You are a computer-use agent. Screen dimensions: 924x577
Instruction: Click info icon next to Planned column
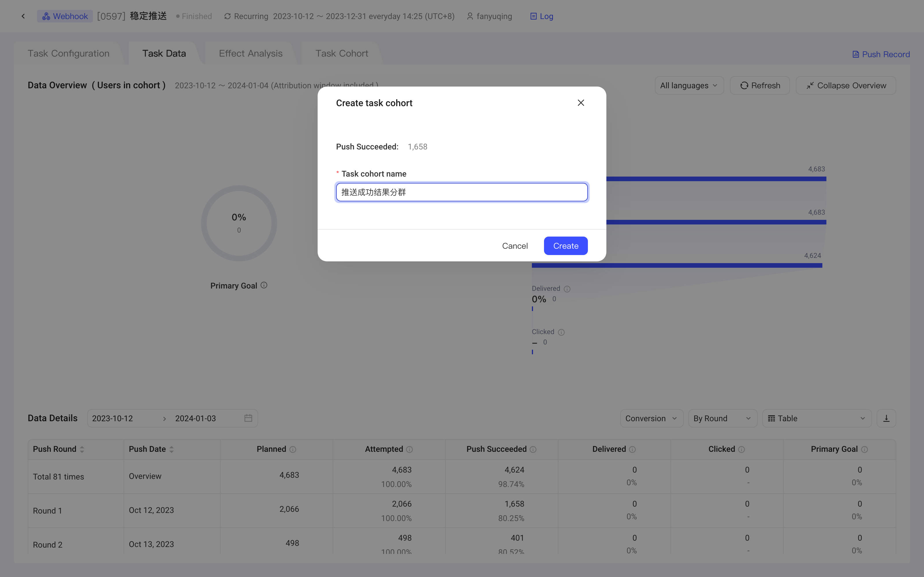[x=293, y=449]
